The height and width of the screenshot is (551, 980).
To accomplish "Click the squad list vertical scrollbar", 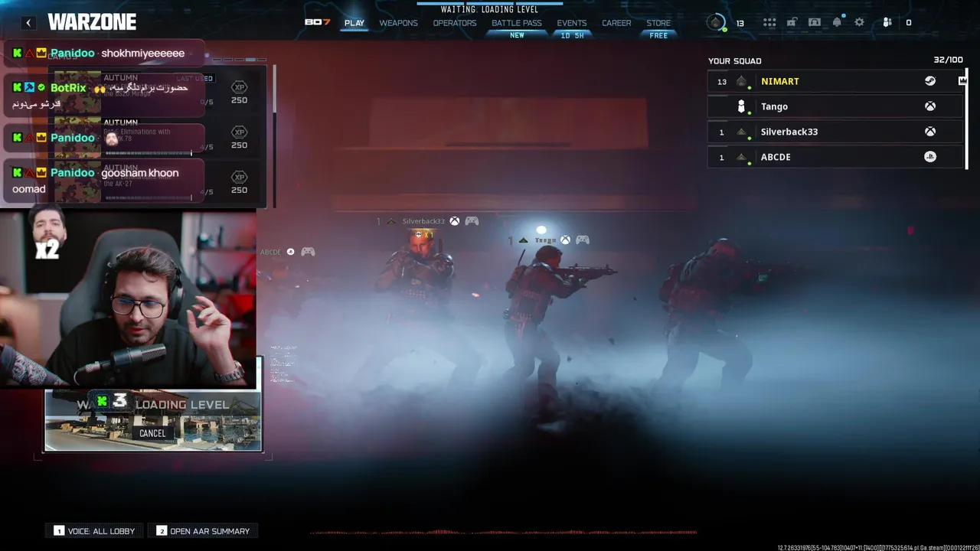I will 966,119.
